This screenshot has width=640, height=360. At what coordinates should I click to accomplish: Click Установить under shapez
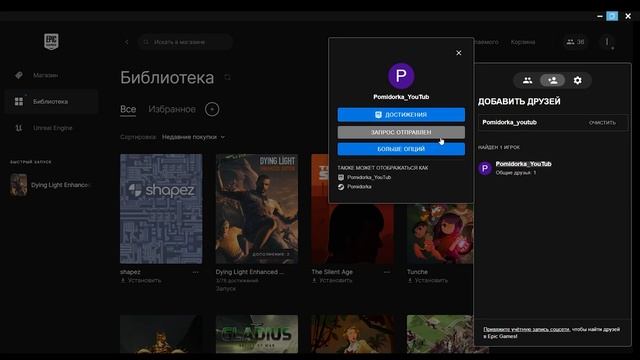click(x=141, y=280)
